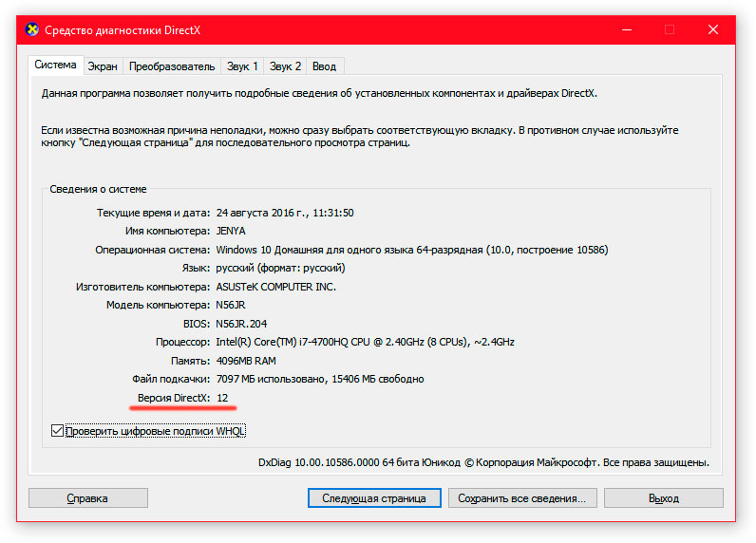Select the date value 24 августа 2016
Viewport: 756px width, 543px height.
[x=285, y=213]
